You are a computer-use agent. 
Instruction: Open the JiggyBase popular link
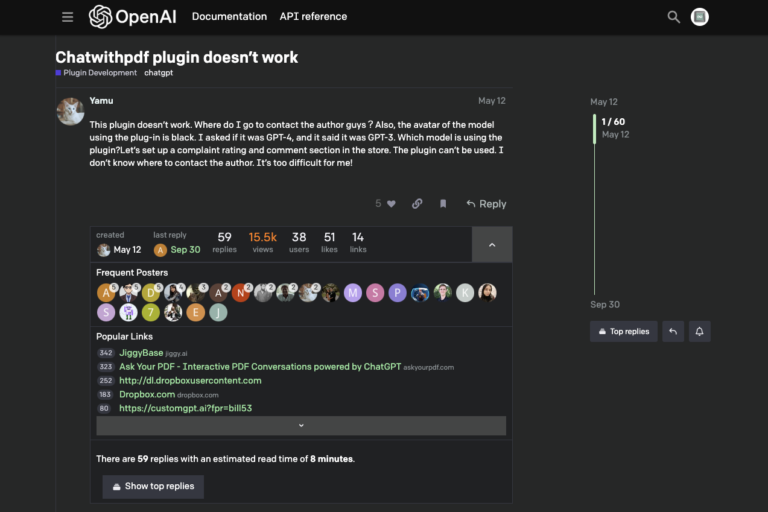143,353
